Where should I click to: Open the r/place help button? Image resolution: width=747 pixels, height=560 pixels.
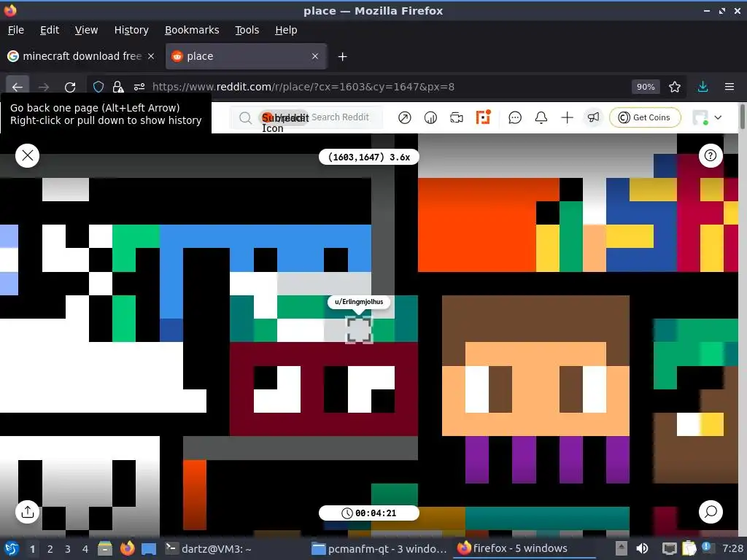pos(711,155)
